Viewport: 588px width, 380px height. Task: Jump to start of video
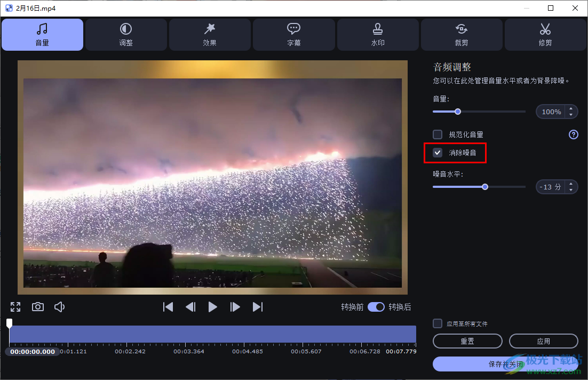pyautogui.click(x=168, y=307)
